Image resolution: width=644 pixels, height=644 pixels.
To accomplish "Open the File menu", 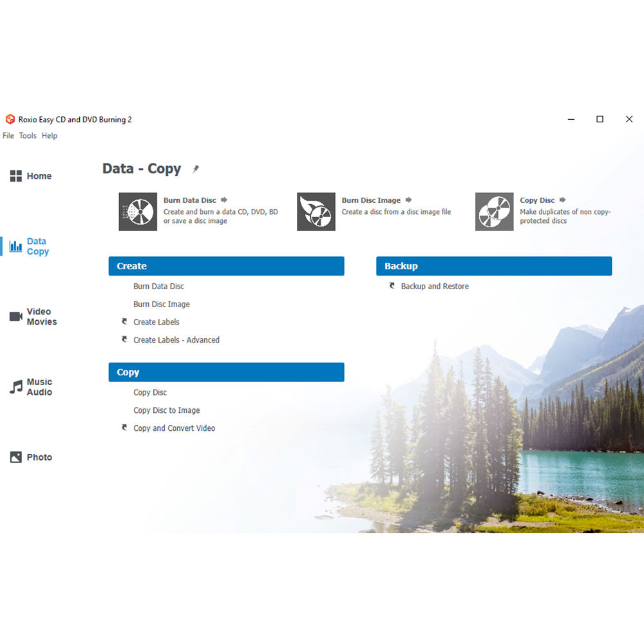I will coord(8,136).
